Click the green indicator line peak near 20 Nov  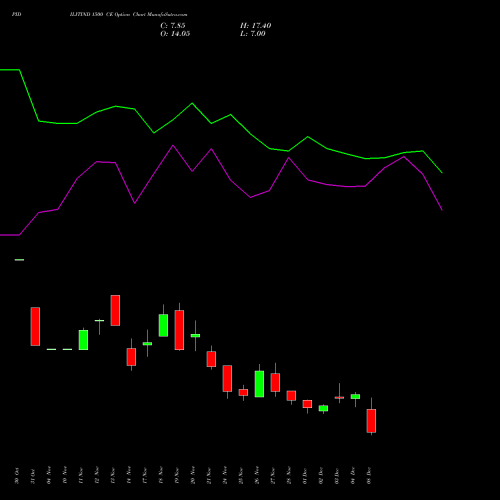pyautogui.click(x=192, y=103)
